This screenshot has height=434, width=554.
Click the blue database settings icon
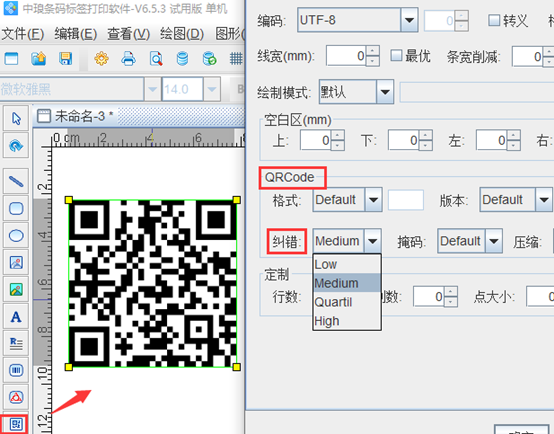pos(182,58)
